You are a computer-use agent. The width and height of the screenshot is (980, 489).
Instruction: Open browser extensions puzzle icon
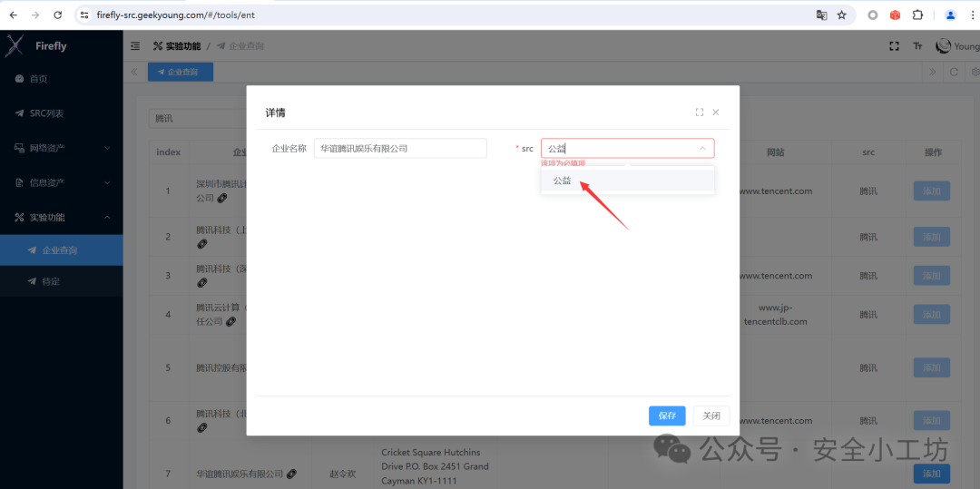point(917,15)
